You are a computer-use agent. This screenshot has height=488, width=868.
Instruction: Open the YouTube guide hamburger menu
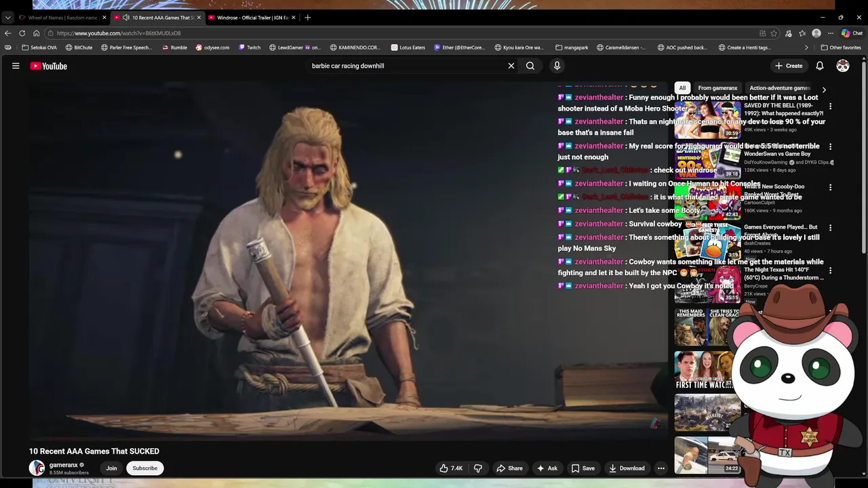16,66
